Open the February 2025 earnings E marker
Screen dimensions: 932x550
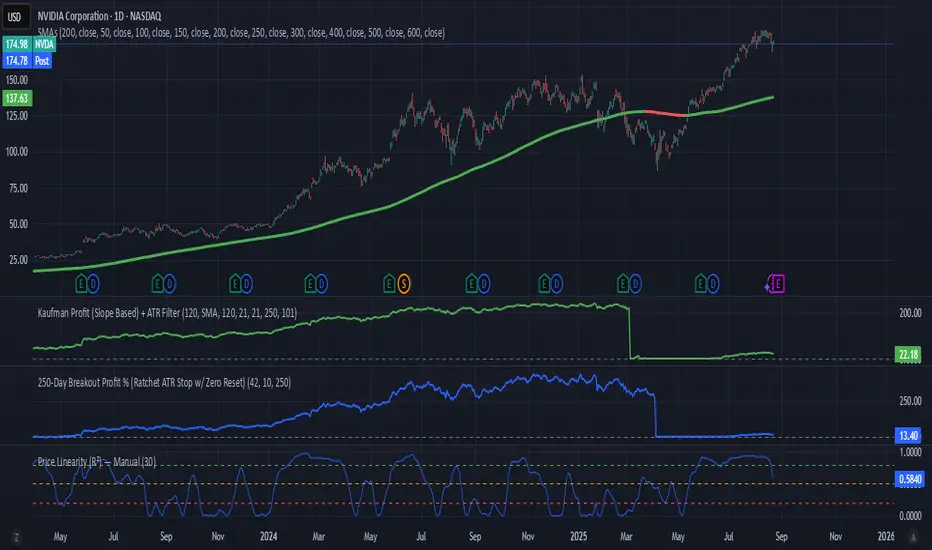[623, 284]
